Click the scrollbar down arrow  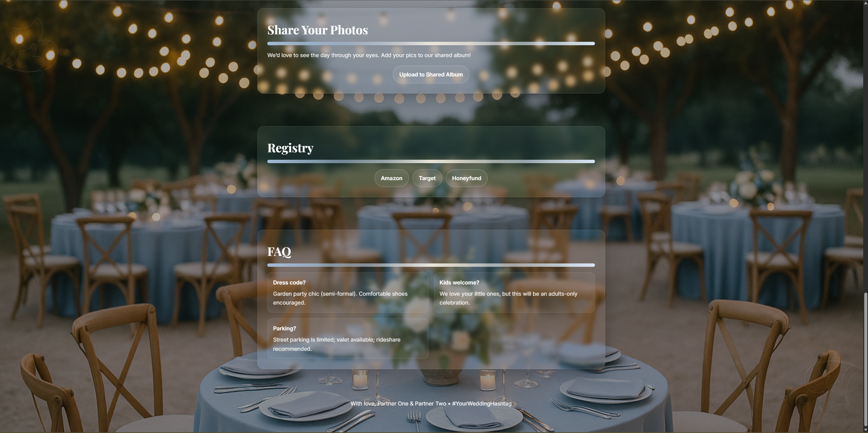pyautogui.click(x=865, y=430)
